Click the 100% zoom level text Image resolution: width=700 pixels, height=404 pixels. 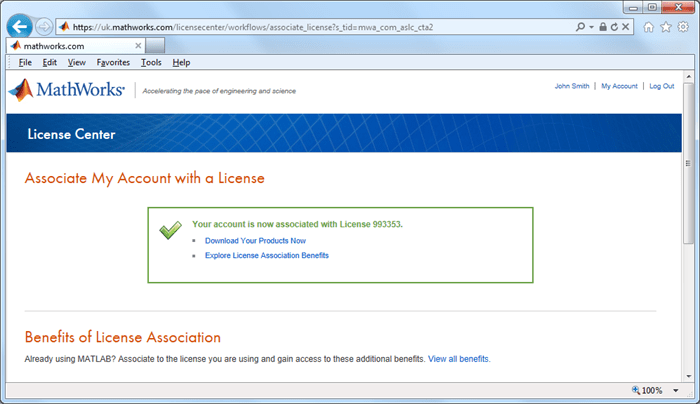652,391
